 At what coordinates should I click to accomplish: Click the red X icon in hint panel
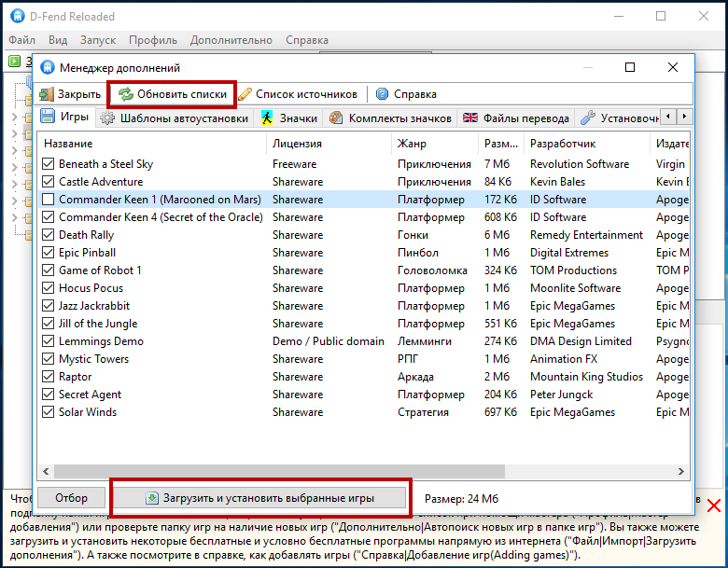(x=714, y=506)
